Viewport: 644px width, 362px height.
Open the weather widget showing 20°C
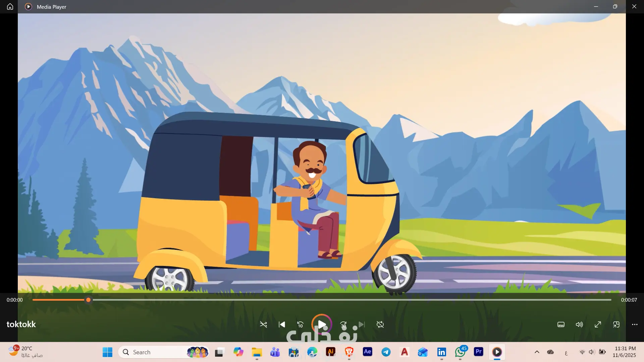pyautogui.click(x=25, y=352)
